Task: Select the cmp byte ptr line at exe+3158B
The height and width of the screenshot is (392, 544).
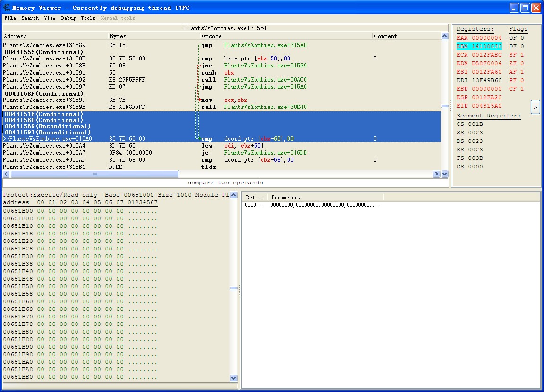Action: [x=221, y=58]
